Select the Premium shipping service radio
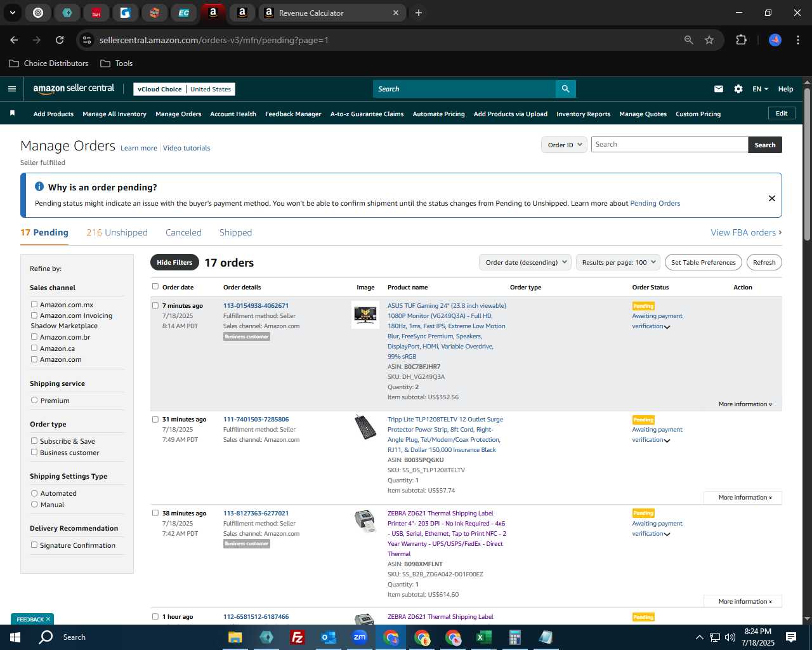Image resolution: width=812 pixels, height=650 pixels. coord(34,400)
